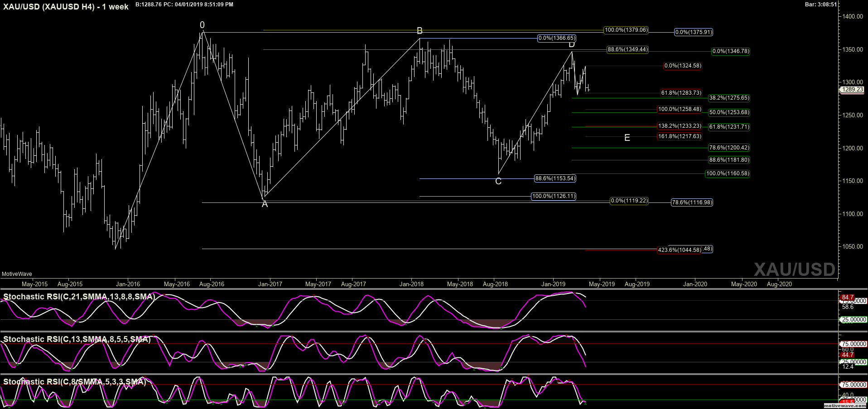Click the wave label 0 at the chart peak
The height and width of the screenshot is (409, 868).
tap(203, 25)
